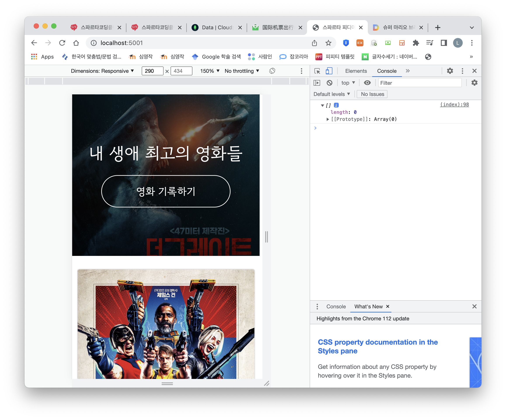Open the 피피티 템플릿 bookmark

click(x=335, y=57)
